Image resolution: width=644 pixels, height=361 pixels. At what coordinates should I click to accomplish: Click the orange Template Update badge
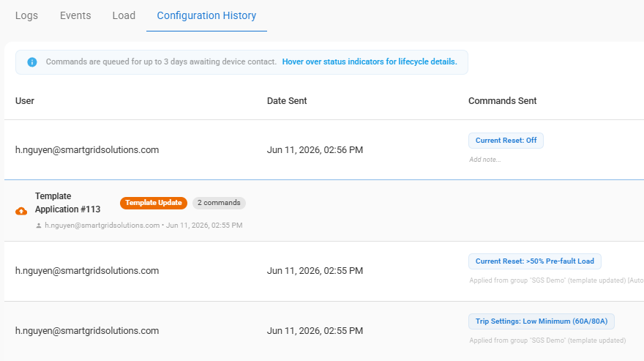(x=154, y=203)
